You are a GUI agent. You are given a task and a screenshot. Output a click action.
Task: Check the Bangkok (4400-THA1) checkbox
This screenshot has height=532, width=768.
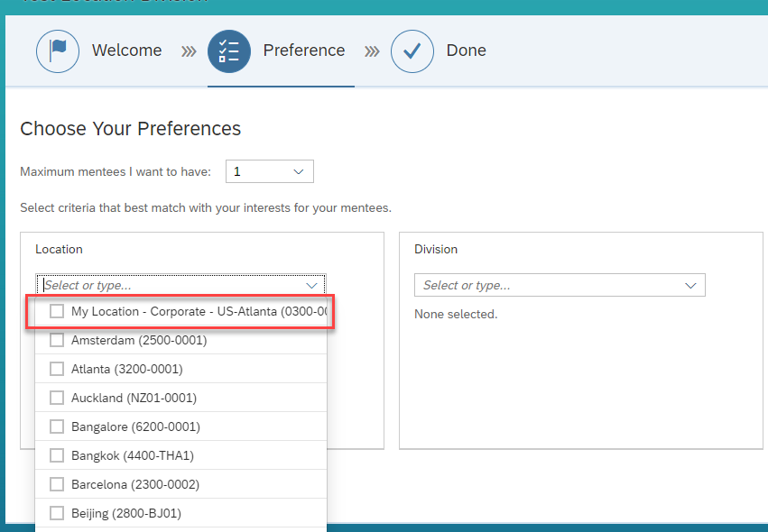pos(57,455)
